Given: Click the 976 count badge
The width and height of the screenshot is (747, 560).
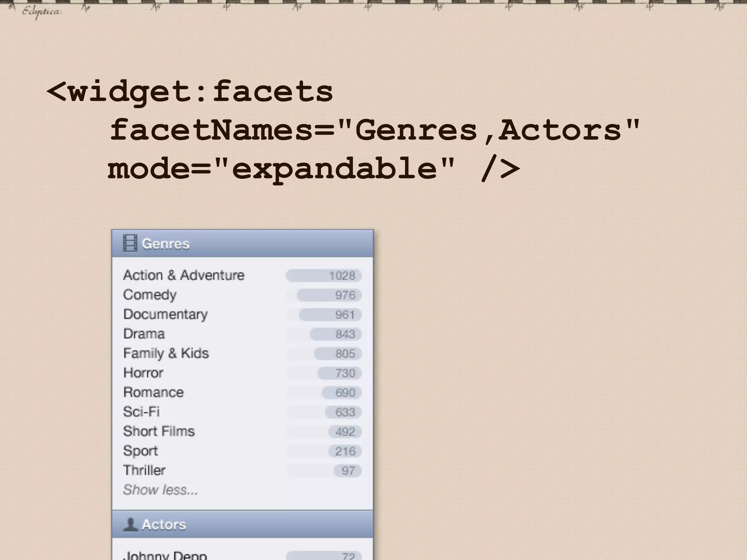Looking at the screenshot, I should [329, 295].
